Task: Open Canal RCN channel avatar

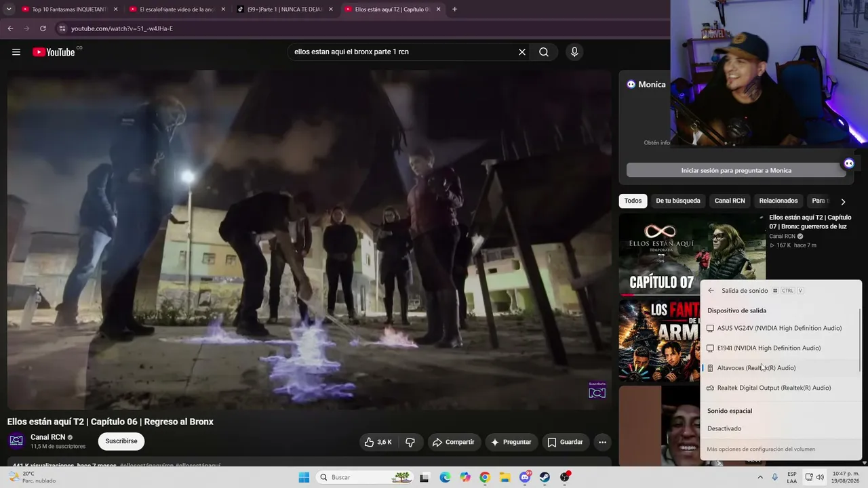Action: coord(16,441)
